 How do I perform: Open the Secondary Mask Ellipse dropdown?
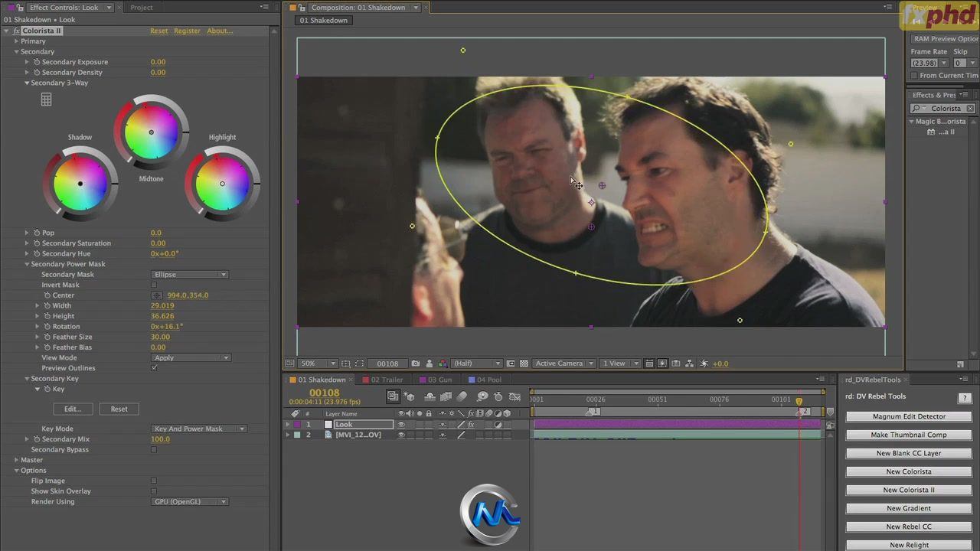pyautogui.click(x=190, y=274)
